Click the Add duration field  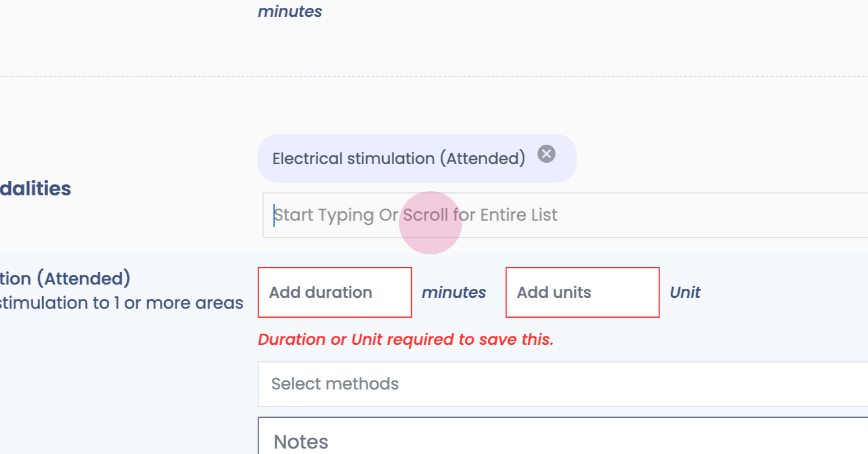(335, 292)
